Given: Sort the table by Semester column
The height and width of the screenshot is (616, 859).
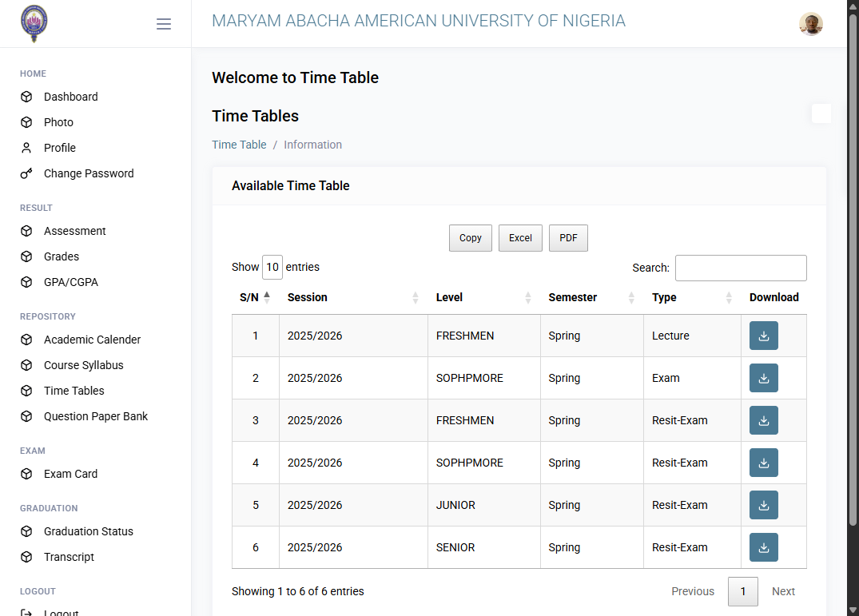Looking at the screenshot, I should 591,297.
